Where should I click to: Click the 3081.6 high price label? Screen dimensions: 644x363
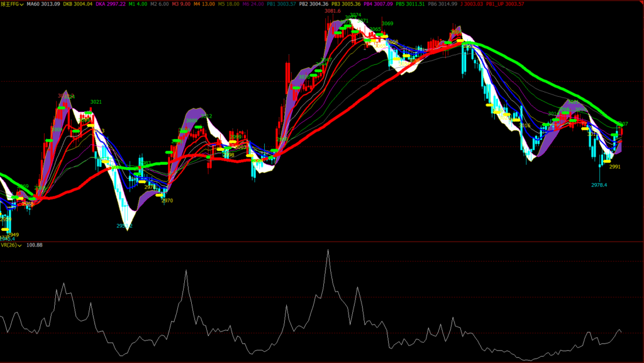(x=332, y=11)
